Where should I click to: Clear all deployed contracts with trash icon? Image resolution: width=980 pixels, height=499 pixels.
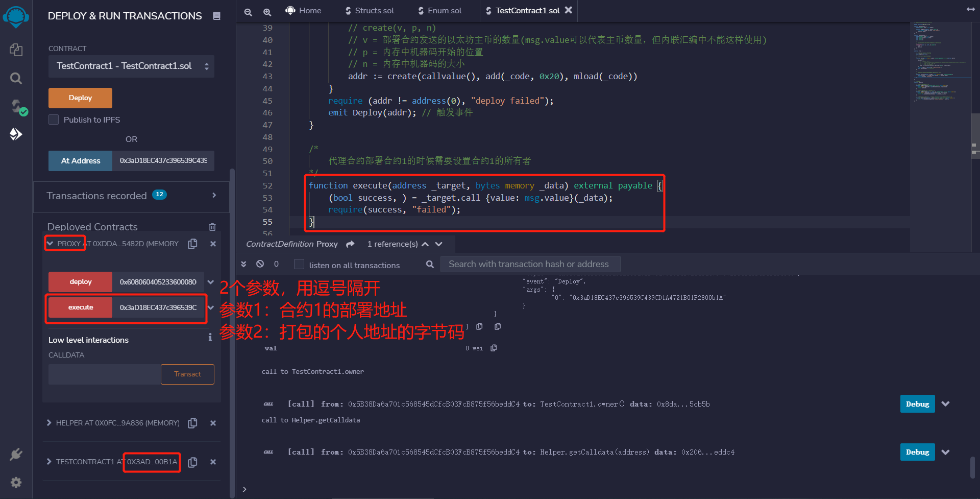[x=212, y=227]
